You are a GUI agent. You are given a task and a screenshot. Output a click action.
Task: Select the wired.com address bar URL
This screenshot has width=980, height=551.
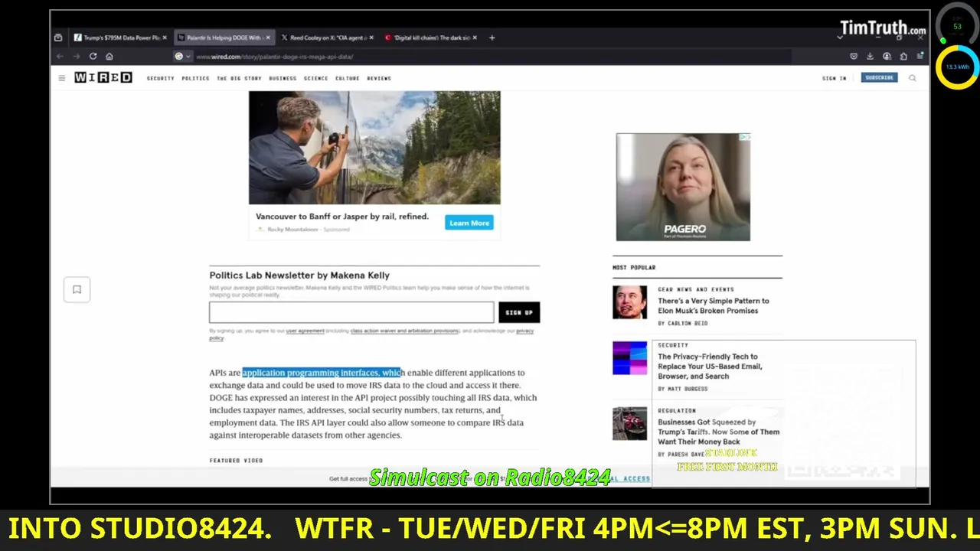(274, 57)
